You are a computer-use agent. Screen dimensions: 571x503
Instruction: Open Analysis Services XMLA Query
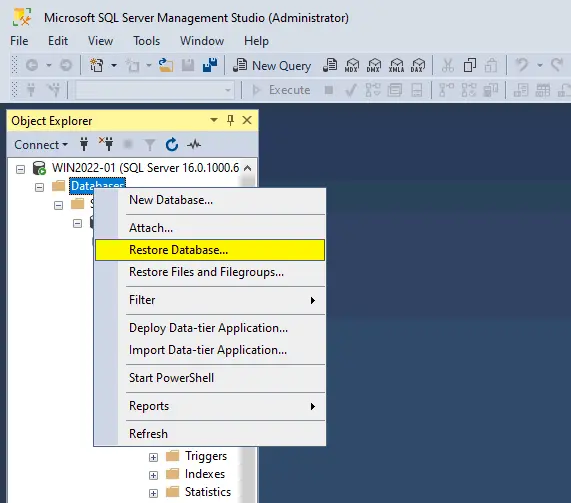click(x=396, y=66)
